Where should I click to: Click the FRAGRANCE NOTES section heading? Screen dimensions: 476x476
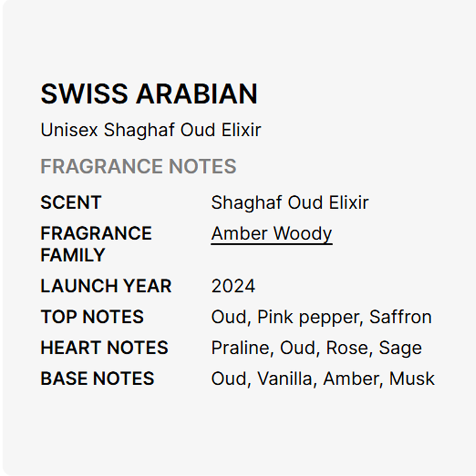click(138, 166)
